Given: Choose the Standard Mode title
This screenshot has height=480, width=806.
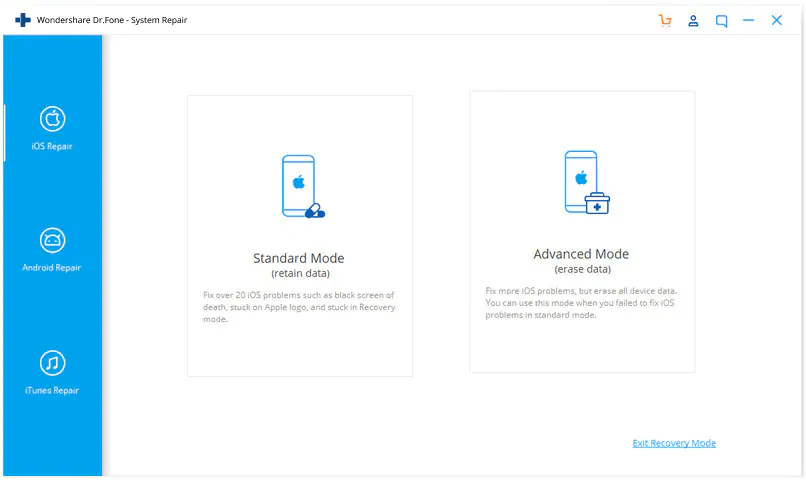Looking at the screenshot, I should (x=299, y=258).
